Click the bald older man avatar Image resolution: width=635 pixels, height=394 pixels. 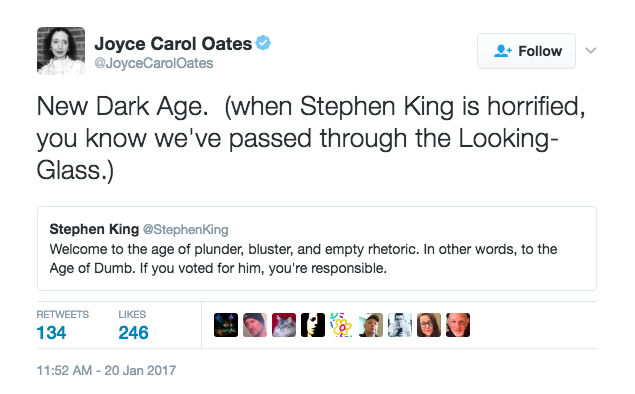coord(458,325)
